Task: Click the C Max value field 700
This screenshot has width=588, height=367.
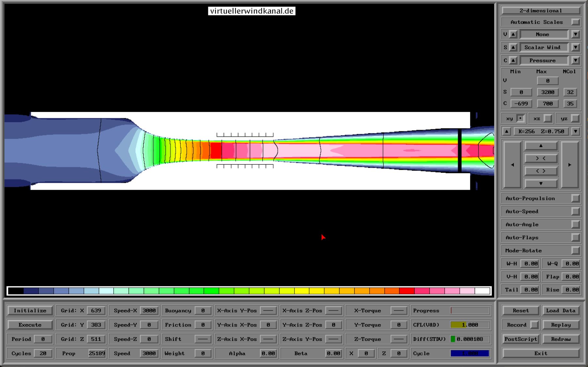Action: (x=548, y=104)
